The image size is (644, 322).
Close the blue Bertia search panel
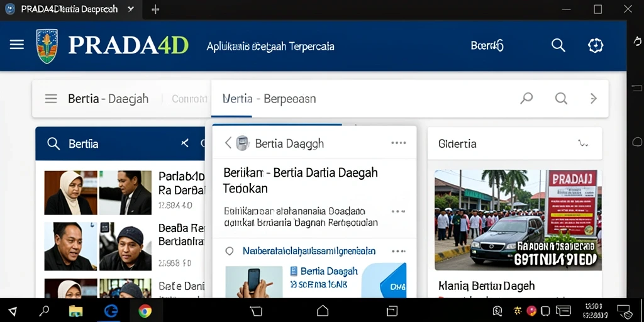click(x=186, y=143)
